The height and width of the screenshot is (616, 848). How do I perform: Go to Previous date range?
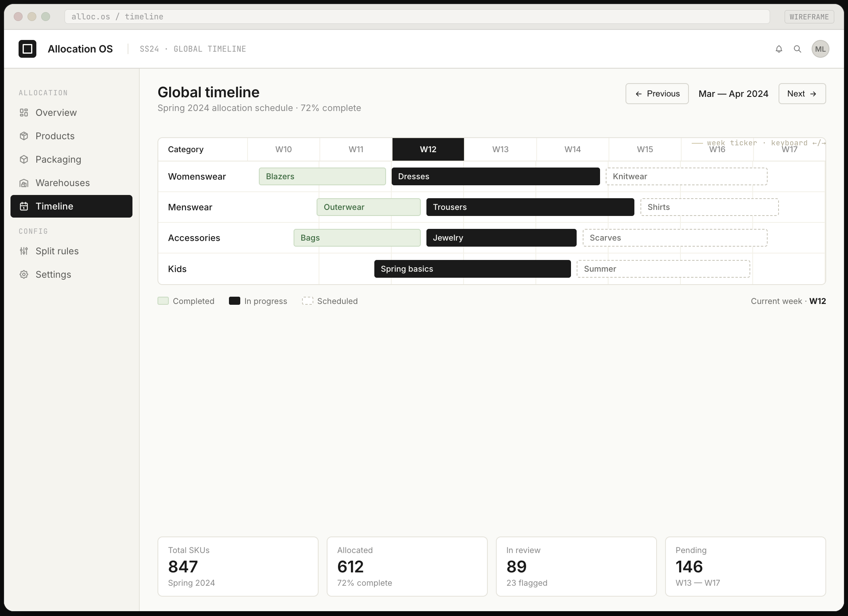[x=657, y=94]
